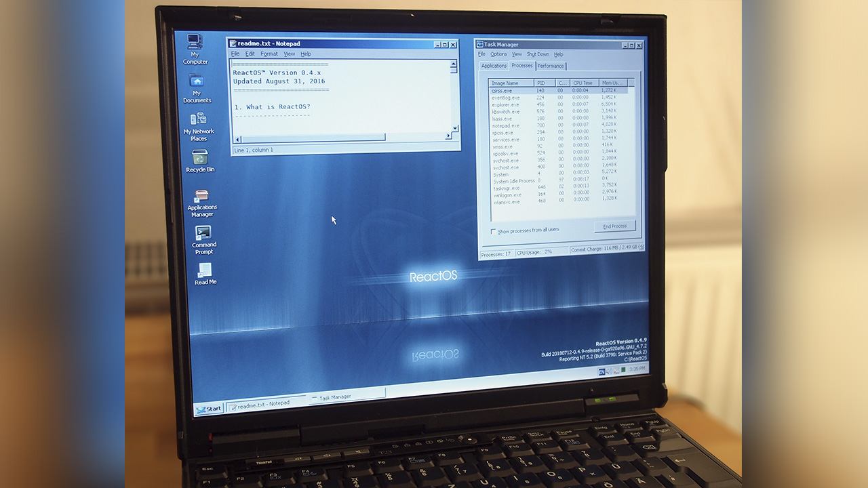Open the Start menu button

tap(208, 409)
